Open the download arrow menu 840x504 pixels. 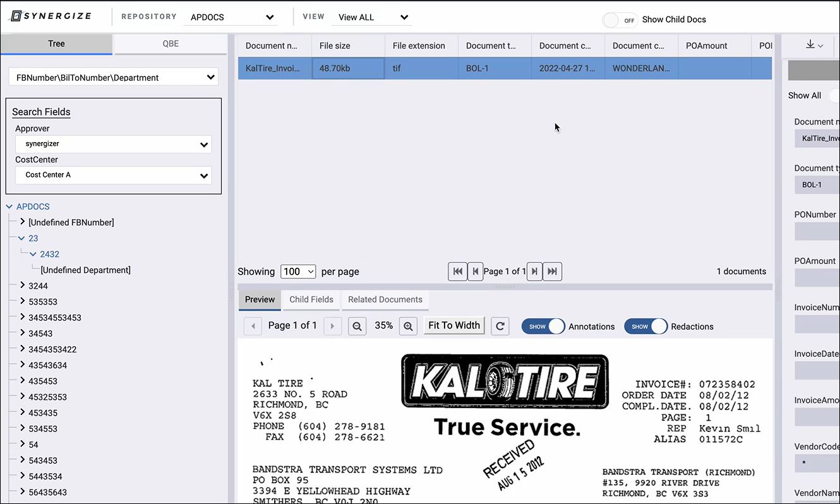(x=814, y=45)
